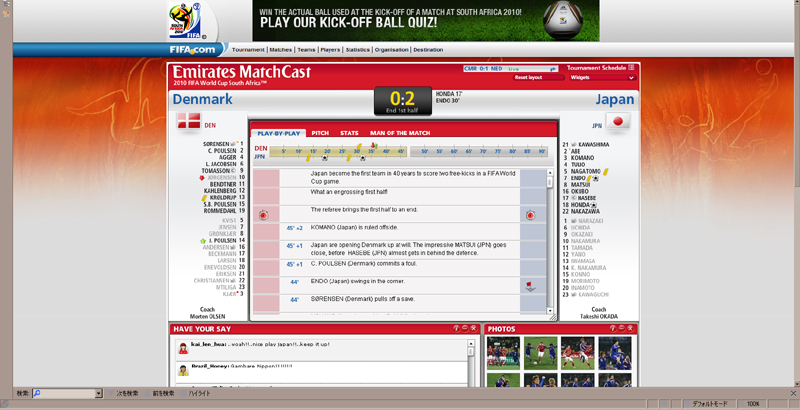Switch to the PLAY-BY-PLAY tab
800x410 pixels.
[x=279, y=133]
